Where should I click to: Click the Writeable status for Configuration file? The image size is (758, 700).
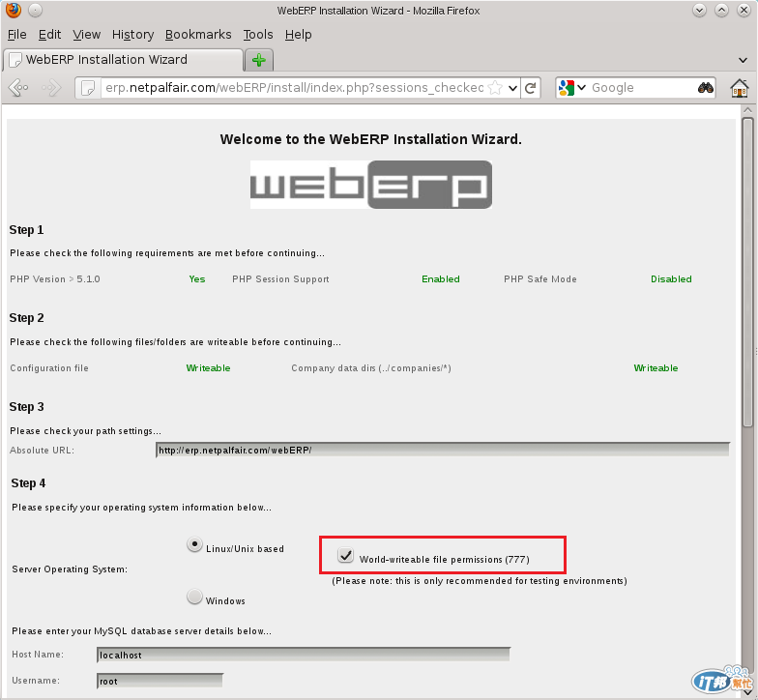[208, 367]
